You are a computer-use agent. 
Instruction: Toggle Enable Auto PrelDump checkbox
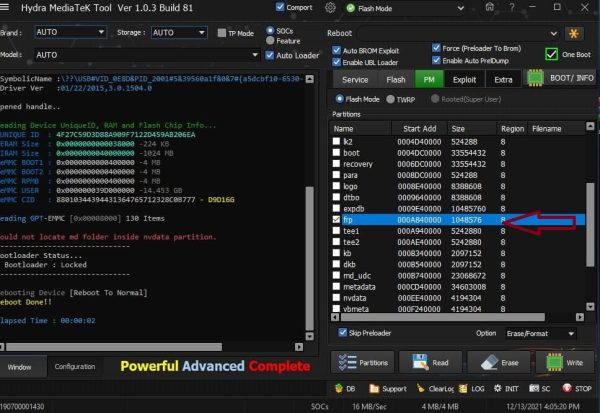tap(436, 60)
